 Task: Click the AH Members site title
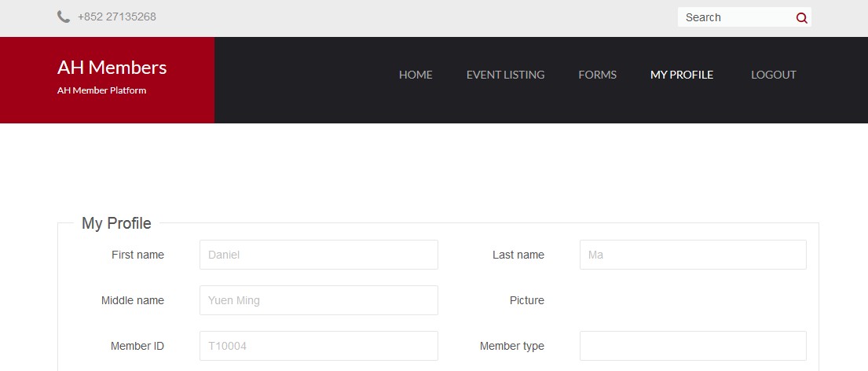112,67
